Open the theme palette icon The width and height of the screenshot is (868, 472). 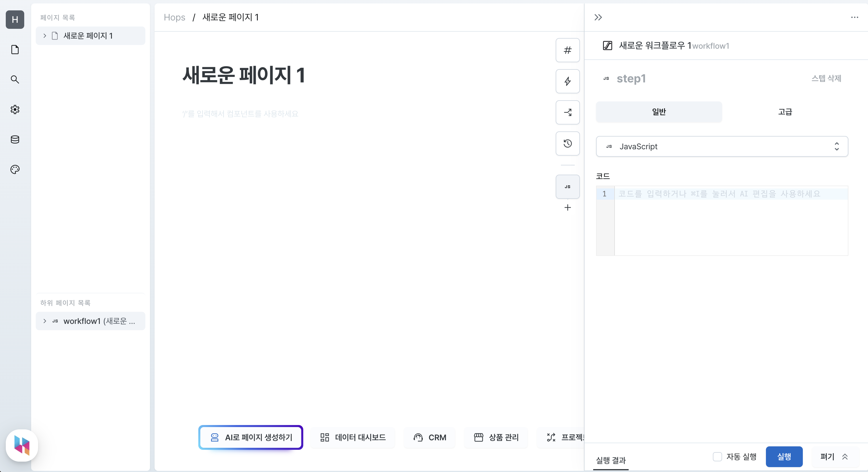click(x=15, y=169)
